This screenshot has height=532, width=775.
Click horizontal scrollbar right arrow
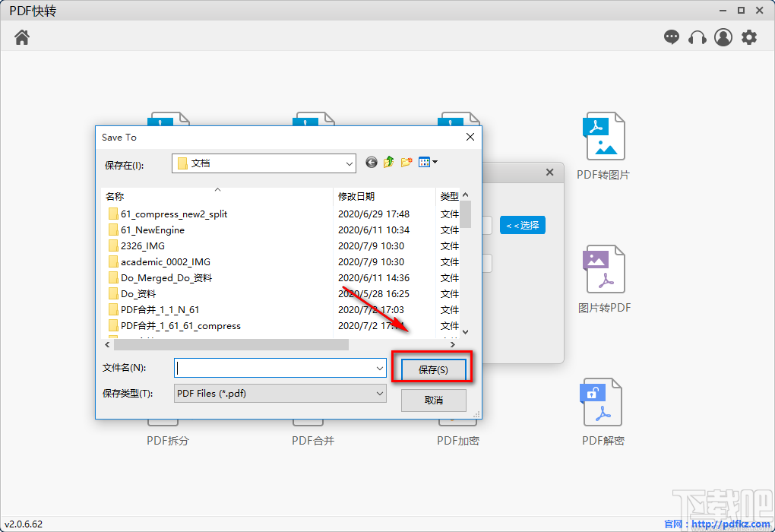453,344
